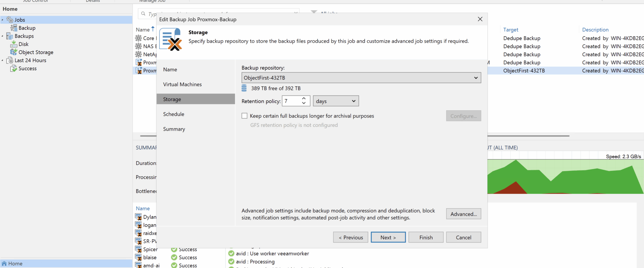Open Advanced job settings
The height and width of the screenshot is (268, 644).
click(x=464, y=214)
